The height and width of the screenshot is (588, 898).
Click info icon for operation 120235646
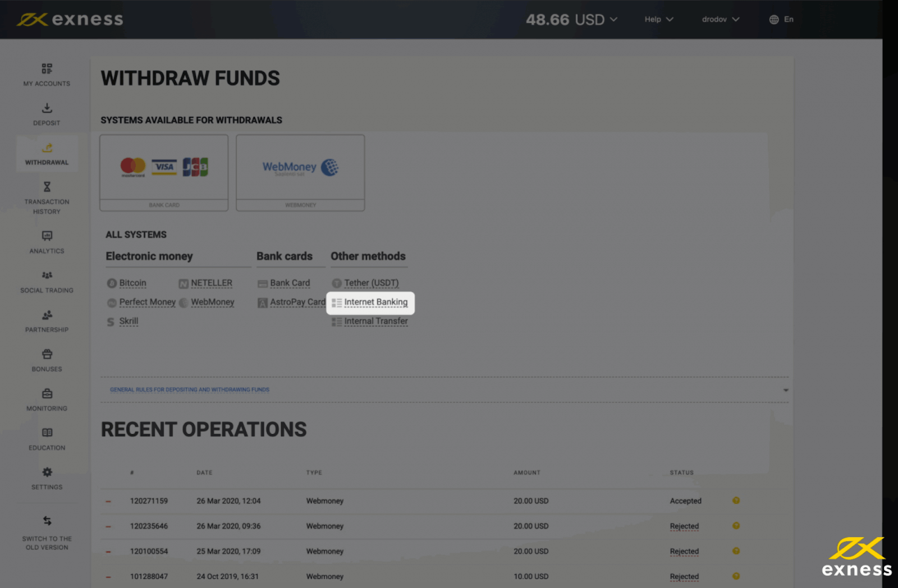pyautogui.click(x=736, y=526)
